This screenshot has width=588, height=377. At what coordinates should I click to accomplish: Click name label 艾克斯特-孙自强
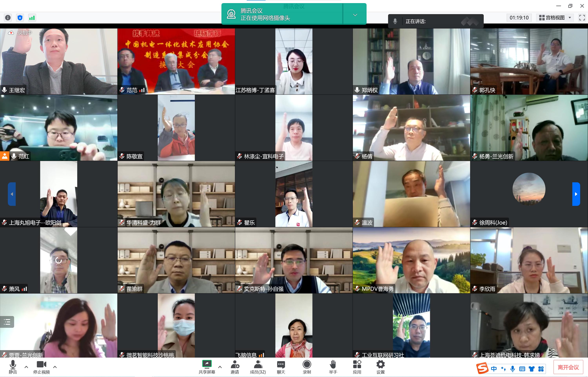[264, 289]
